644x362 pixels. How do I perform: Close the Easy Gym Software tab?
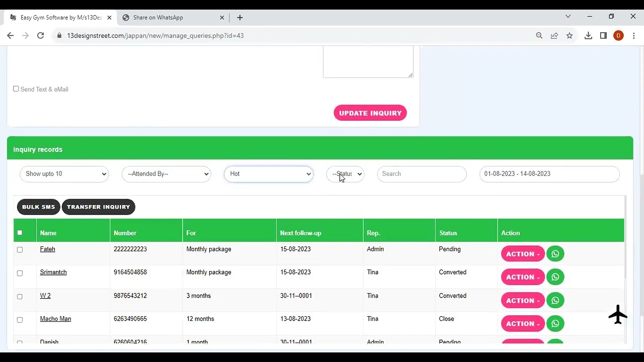tap(109, 18)
